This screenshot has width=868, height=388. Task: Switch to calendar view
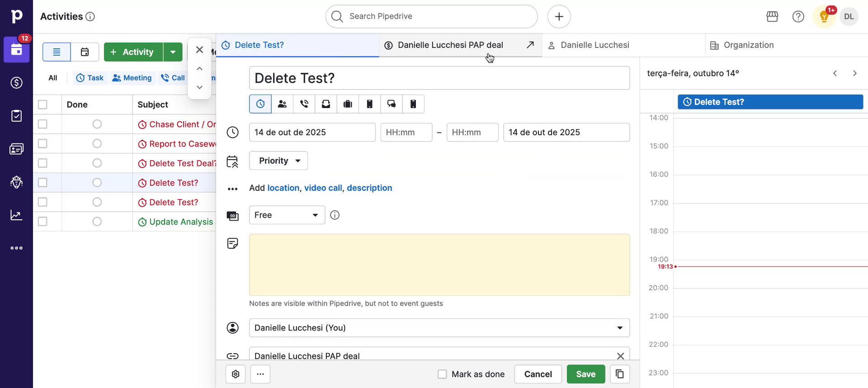point(85,52)
